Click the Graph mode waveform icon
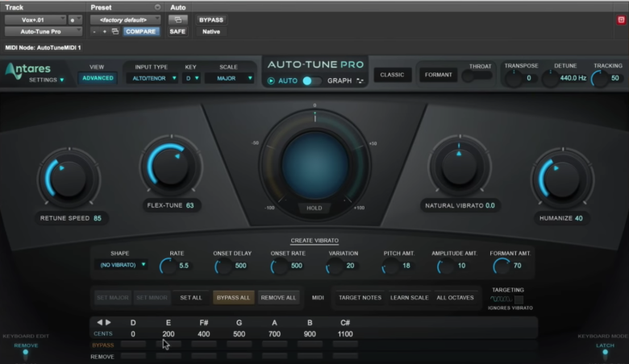The image size is (629, 364). [x=360, y=81]
